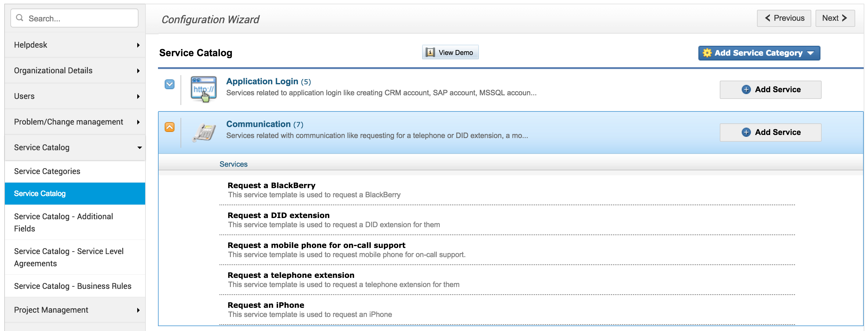
Task: Open Service Catalog - Business Rules item
Action: pyautogui.click(x=73, y=286)
